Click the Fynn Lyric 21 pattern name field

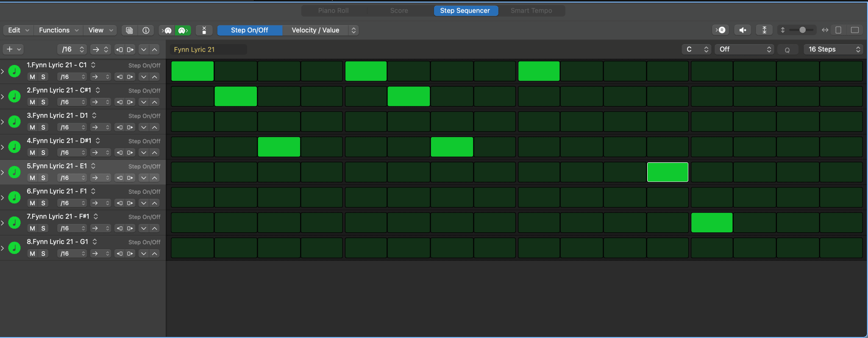tap(208, 50)
